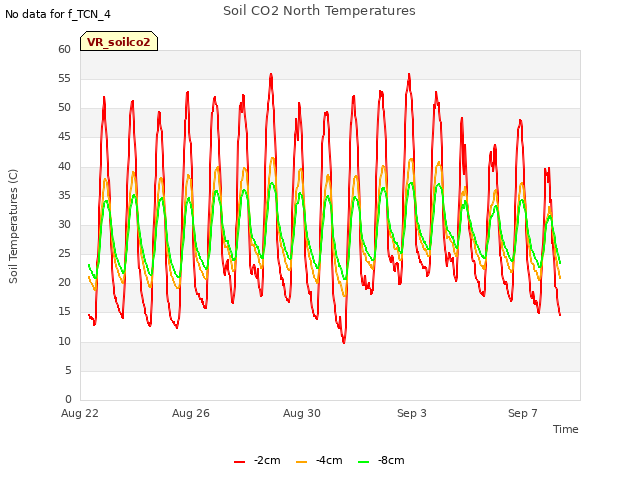This screenshot has width=640, height=480.
Task: Click the 45 y-axis tick label
Action: [64, 137]
